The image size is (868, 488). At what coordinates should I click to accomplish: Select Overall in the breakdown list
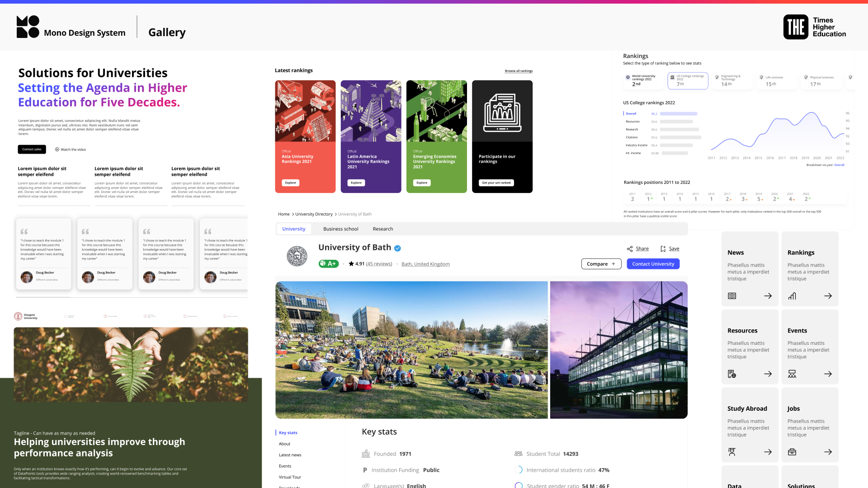point(631,114)
